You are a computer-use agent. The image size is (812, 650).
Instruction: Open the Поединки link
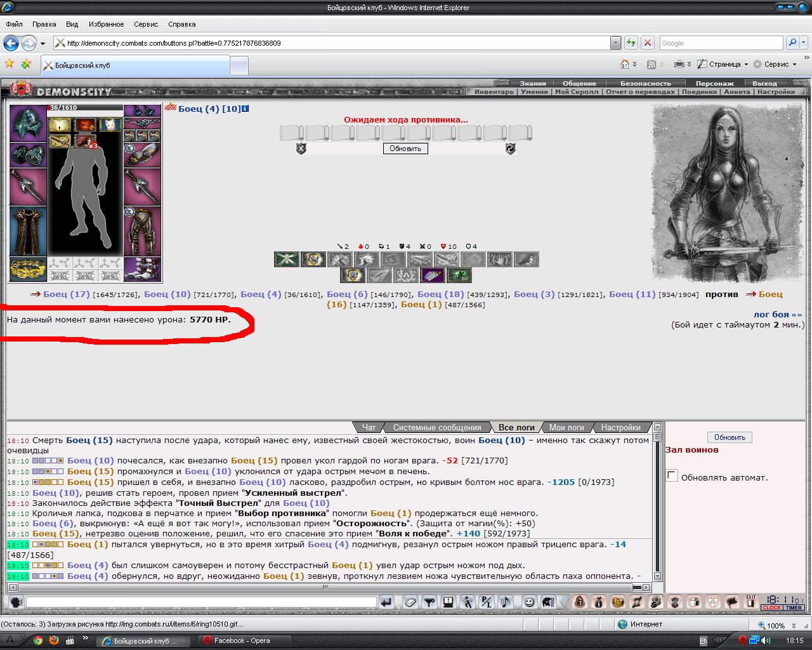(699, 91)
